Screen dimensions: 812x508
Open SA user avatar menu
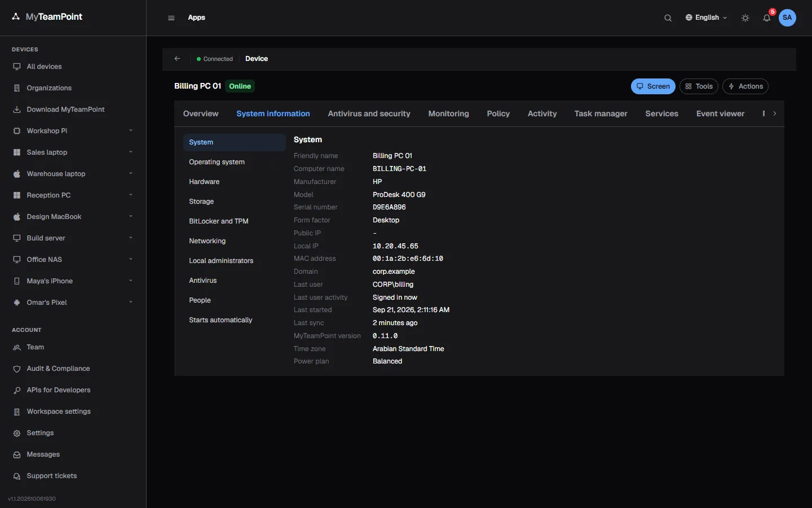pos(787,17)
